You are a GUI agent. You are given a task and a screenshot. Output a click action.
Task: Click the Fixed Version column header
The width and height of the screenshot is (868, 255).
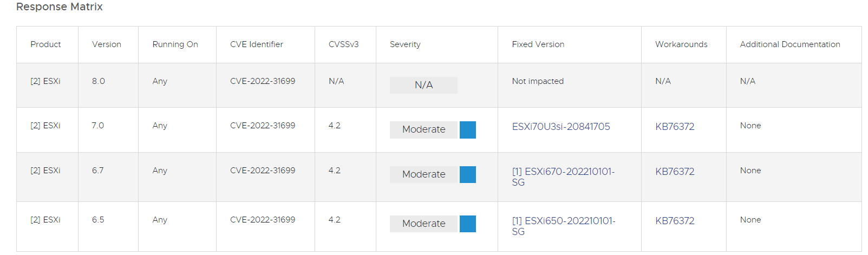[x=538, y=44]
